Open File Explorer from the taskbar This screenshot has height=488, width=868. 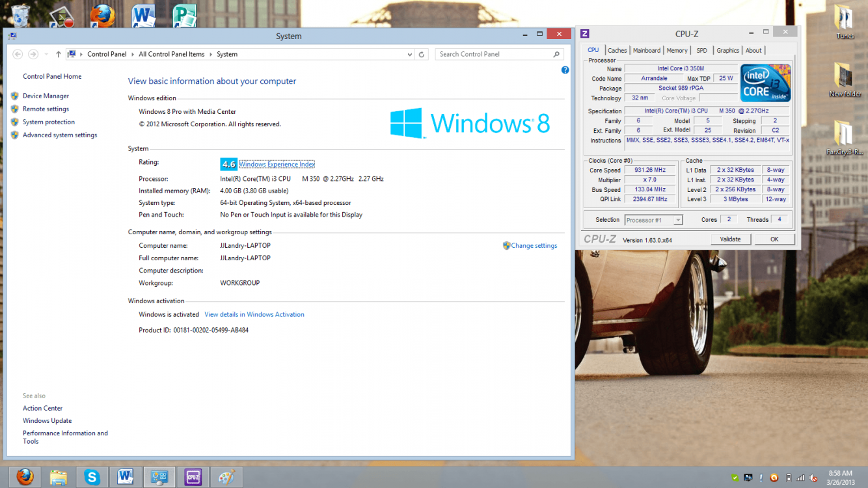pyautogui.click(x=58, y=477)
